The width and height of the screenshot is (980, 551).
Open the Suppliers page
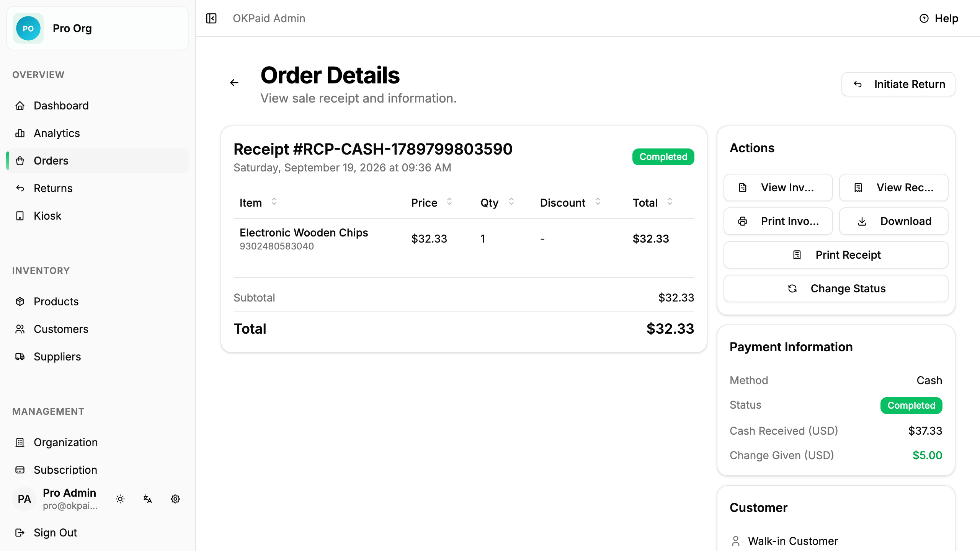(x=98, y=357)
